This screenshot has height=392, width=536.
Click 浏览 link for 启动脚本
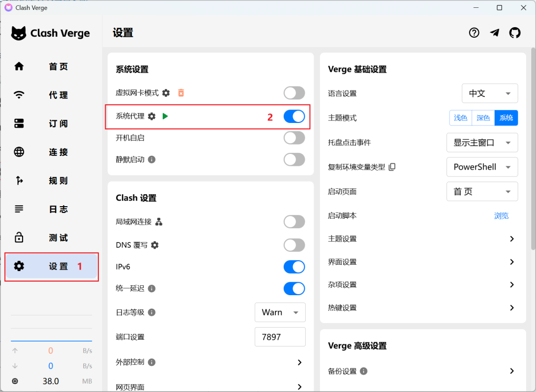pyautogui.click(x=501, y=216)
